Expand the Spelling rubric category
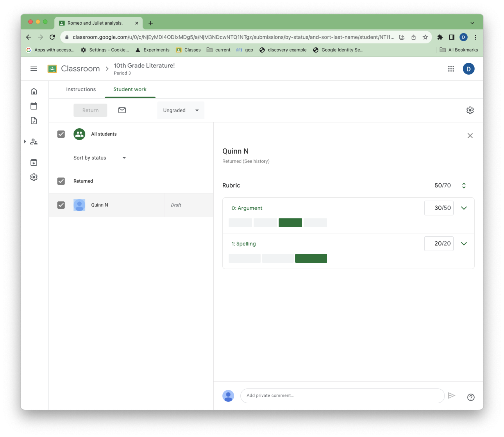This screenshot has height=437, width=504. coord(464,243)
